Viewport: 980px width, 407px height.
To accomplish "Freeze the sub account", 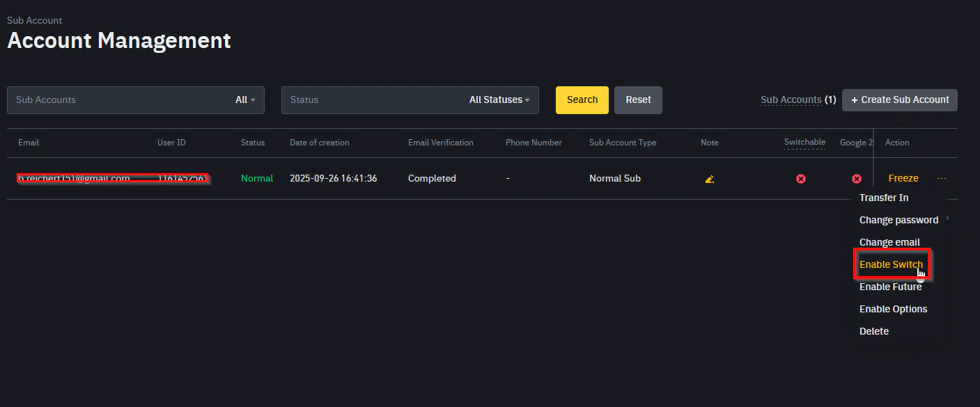I will [903, 178].
